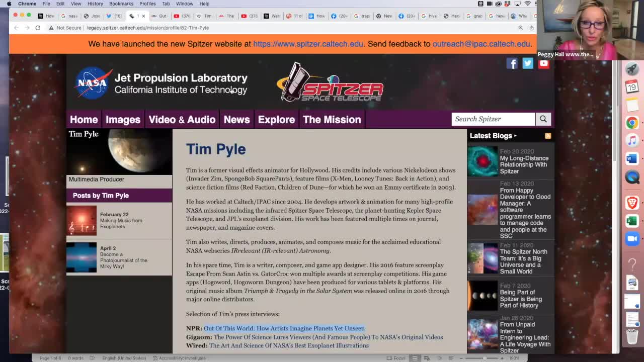Open Making Music from Exoplanets post
Image resolution: width=644 pixels, height=362 pixels.
pyautogui.click(x=121, y=223)
